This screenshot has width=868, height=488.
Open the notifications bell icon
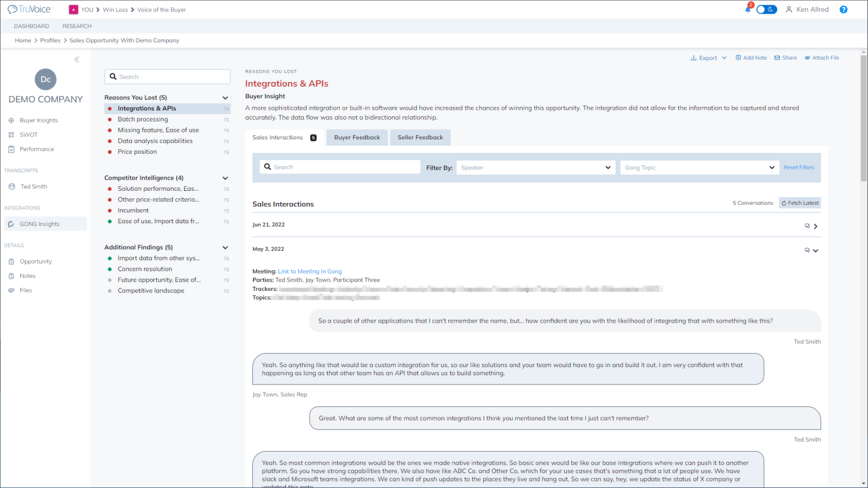tap(748, 9)
